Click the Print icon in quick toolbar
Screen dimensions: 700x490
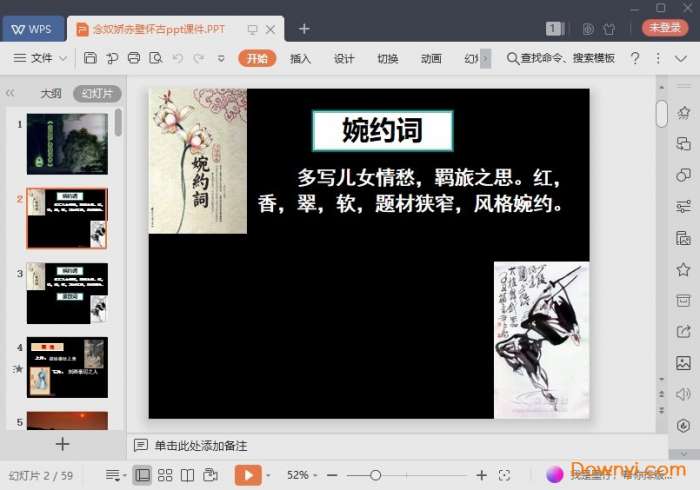134,59
